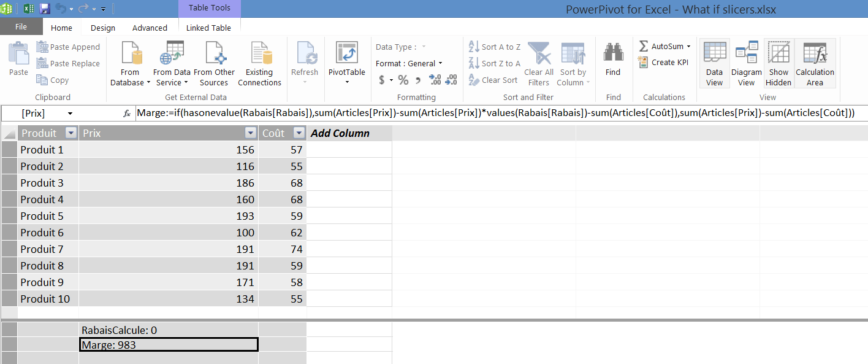Open Diagram View
Image resolution: width=868 pixels, height=364 pixels.
pos(746,53)
